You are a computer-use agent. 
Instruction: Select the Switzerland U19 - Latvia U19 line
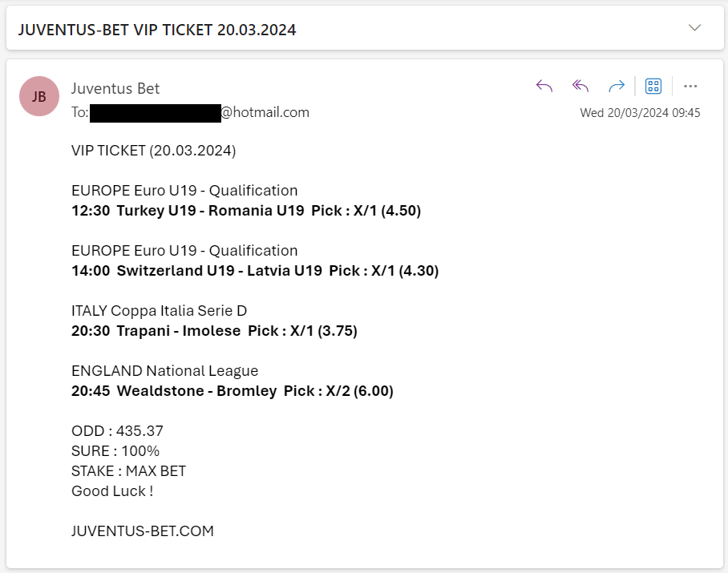[x=255, y=271]
